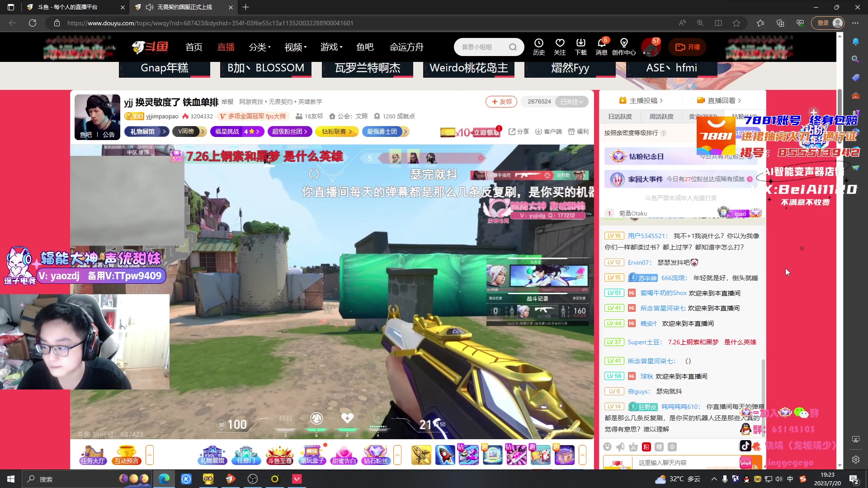Viewport: 868px width, 488px height.
Task: Send the golden rocket gift
Action: [421, 455]
